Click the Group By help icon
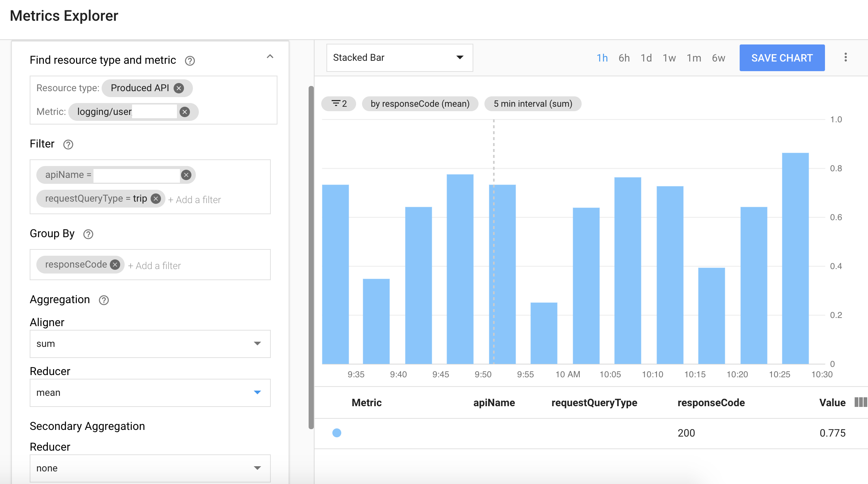 tap(88, 234)
